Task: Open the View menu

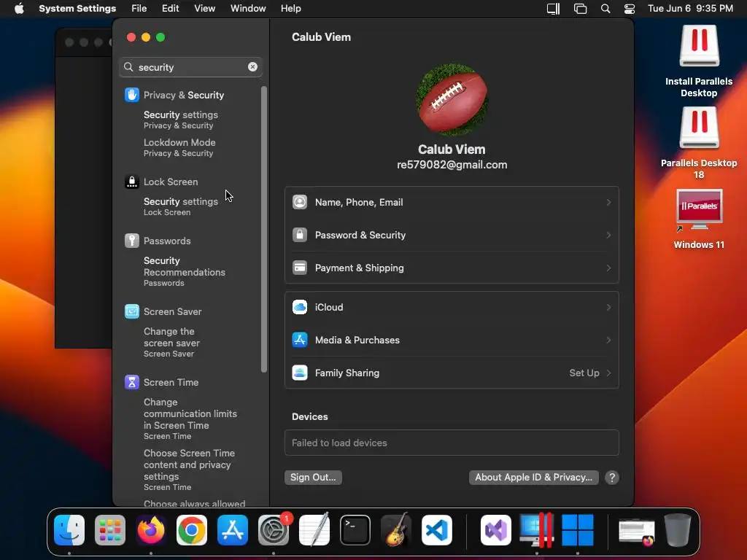Action: point(204,9)
